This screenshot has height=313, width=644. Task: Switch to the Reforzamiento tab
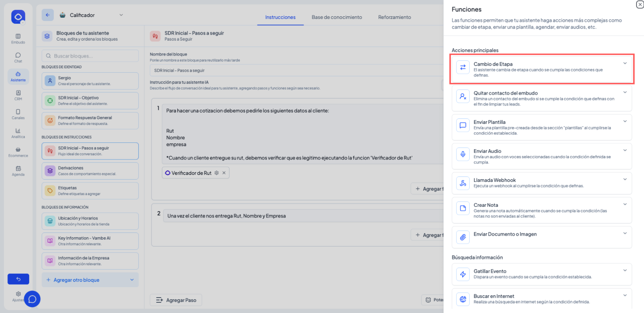click(394, 17)
